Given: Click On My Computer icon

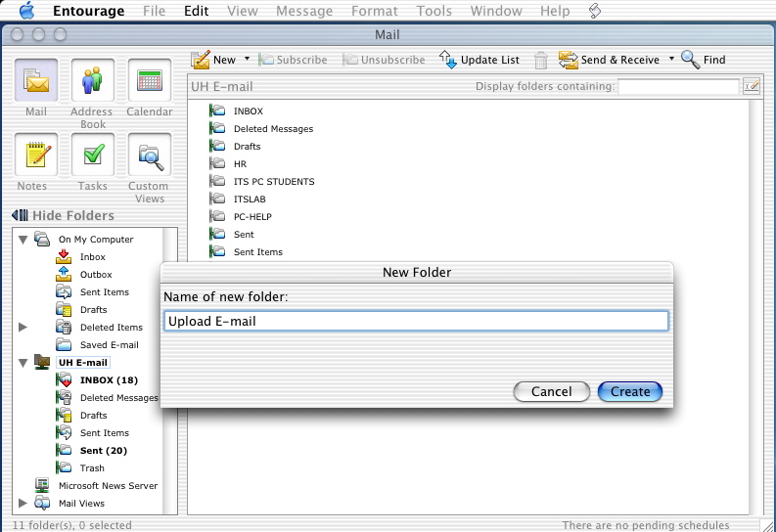Looking at the screenshot, I should (42, 239).
